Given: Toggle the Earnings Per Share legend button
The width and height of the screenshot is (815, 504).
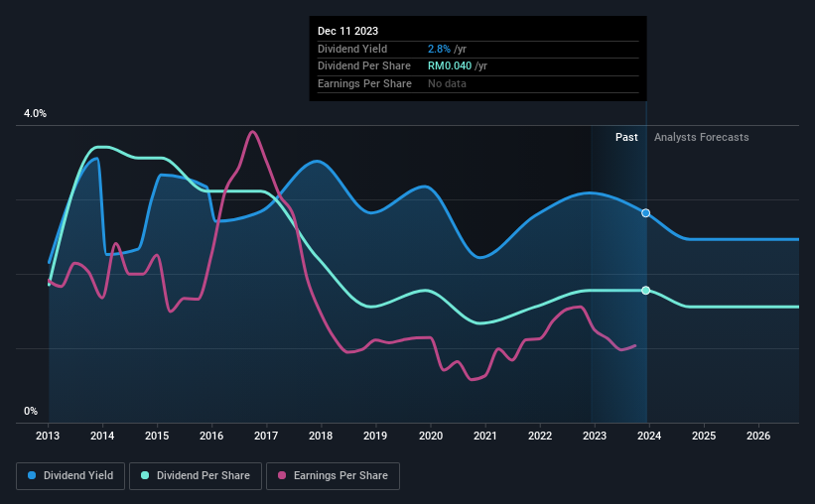Looking at the screenshot, I should point(333,476).
